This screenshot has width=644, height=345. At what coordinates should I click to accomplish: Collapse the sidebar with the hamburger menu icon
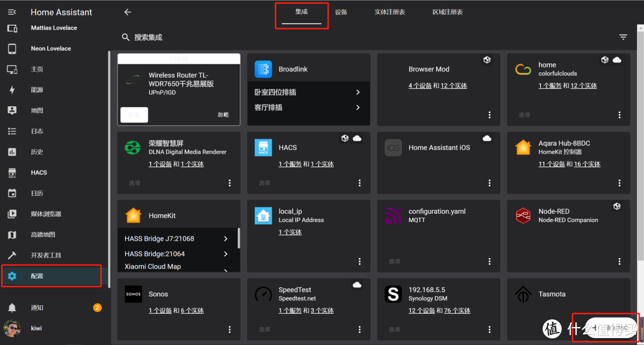[12, 13]
